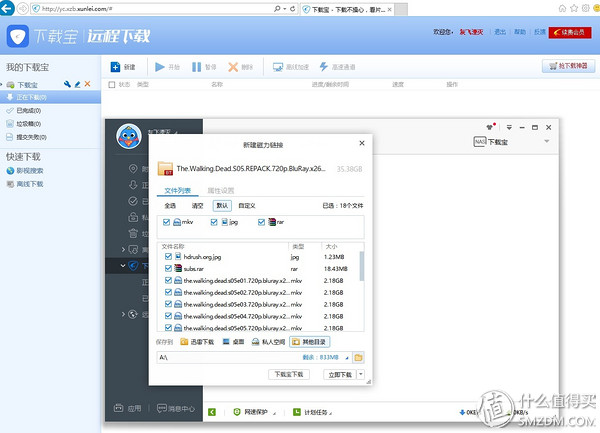This screenshot has width=600, height=433.
Task: Click the blue bird avatar in Xunlei window
Action: [129, 136]
